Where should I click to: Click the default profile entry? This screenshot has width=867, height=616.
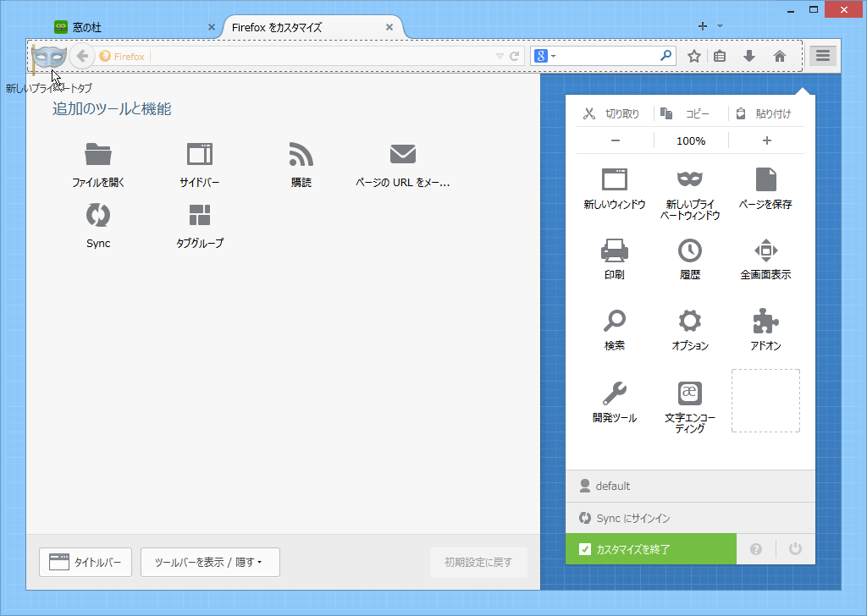coord(690,487)
